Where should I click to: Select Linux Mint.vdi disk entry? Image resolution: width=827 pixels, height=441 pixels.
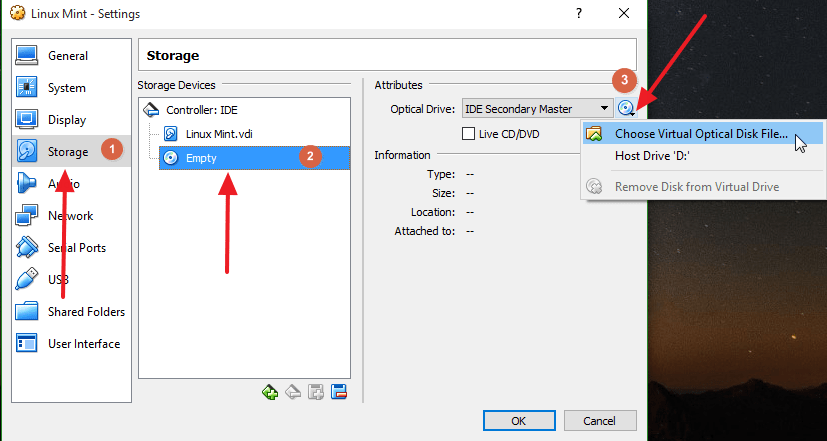(219, 134)
